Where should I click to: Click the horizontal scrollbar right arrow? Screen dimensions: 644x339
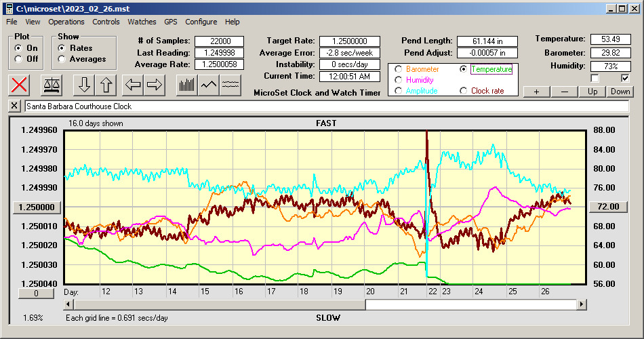pyautogui.click(x=582, y=304)
